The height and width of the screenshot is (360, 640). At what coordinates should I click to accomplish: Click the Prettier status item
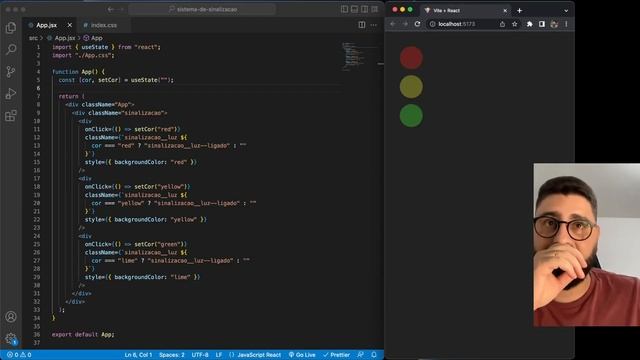click(336, 355)
